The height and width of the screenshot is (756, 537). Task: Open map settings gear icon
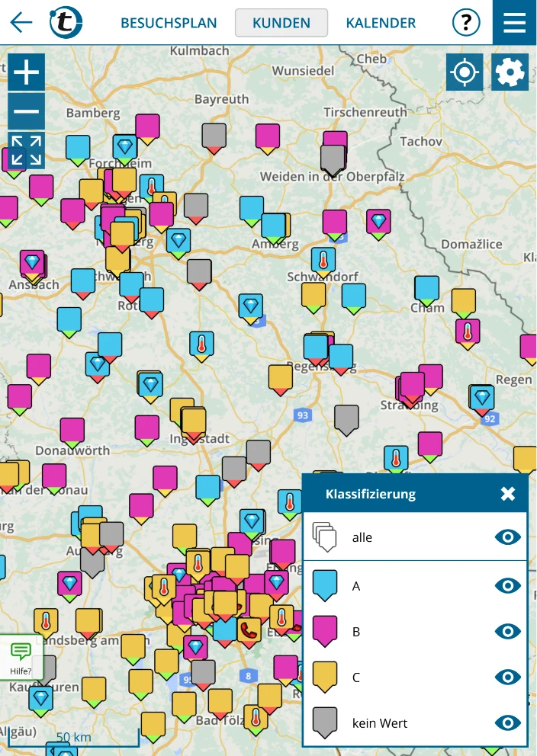coord(510,72)
